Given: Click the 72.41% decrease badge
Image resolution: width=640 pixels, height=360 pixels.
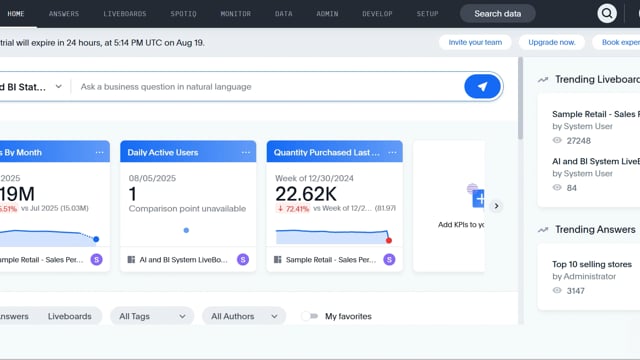Looking at the screenshot, I should pyautogui.click(x=293, y=209).
